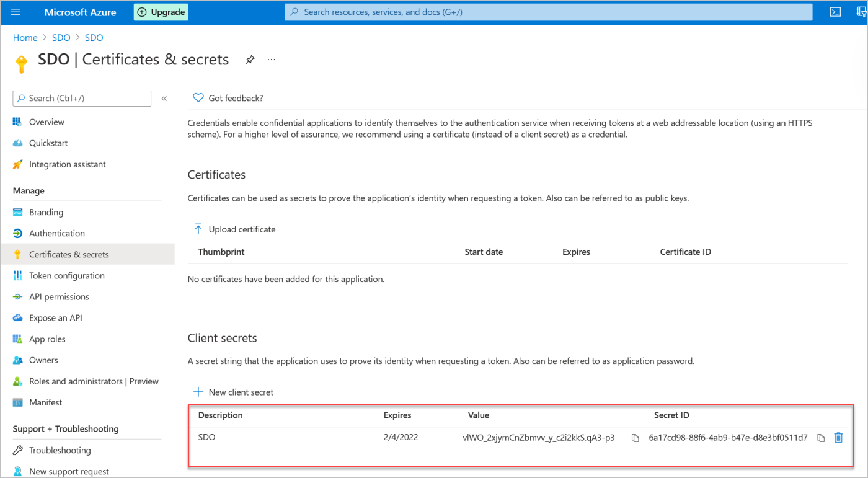
Task: Click the Start date column header
Action: [484, 252]
